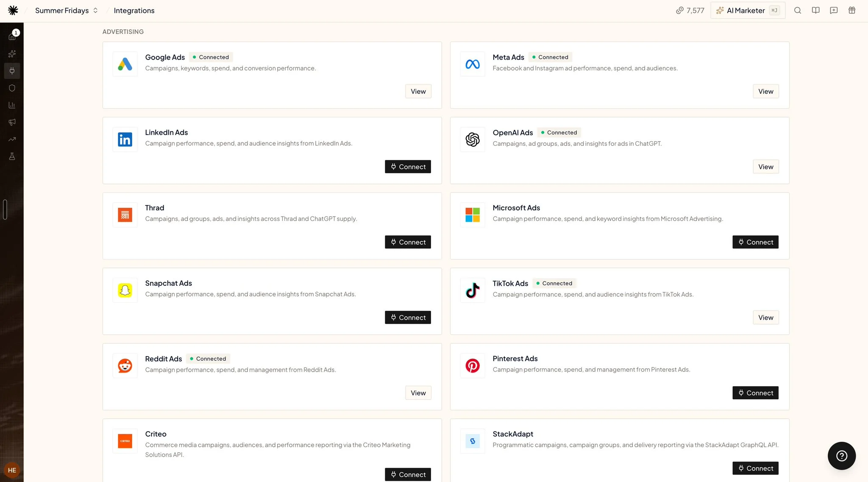Click the OpenAI Ads logo
Viewport: 868px width, 482px height.
click(x=473, y=139)
